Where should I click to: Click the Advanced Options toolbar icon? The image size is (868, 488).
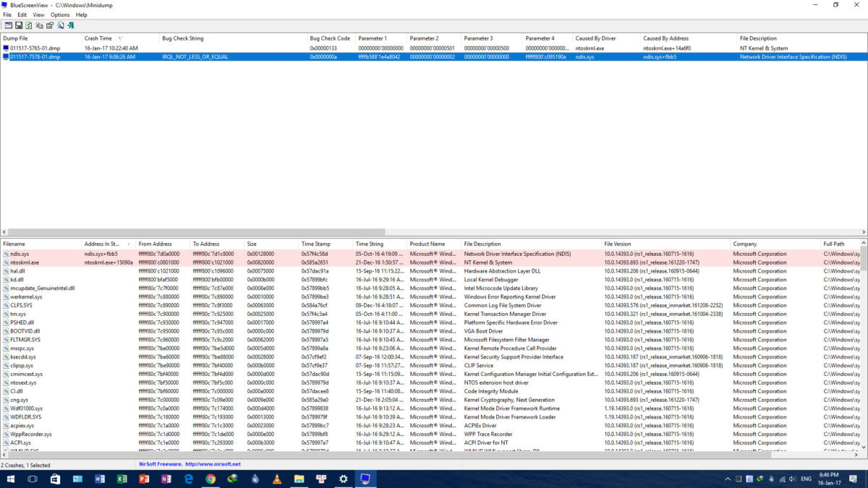click(8, 25)
